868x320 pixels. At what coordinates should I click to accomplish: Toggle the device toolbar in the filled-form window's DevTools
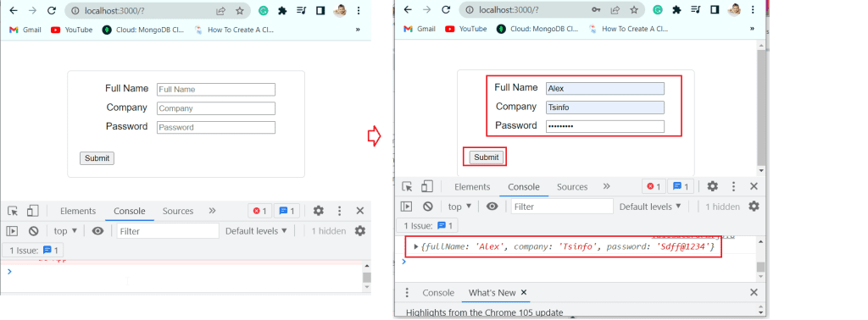tap(427, 186)
